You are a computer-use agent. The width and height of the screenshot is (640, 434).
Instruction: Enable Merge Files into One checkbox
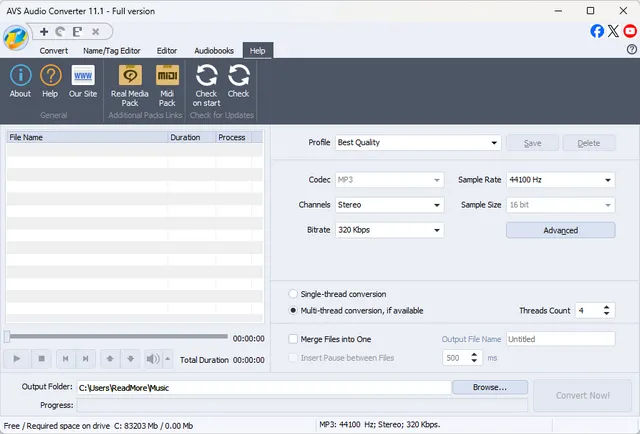[293, 339]
